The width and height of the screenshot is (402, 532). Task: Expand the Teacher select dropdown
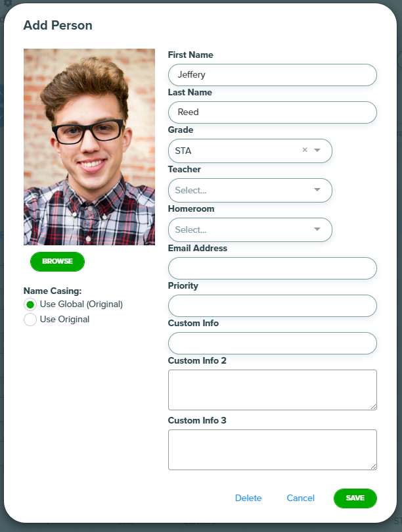pyautogui.click(x=250, y=190)
